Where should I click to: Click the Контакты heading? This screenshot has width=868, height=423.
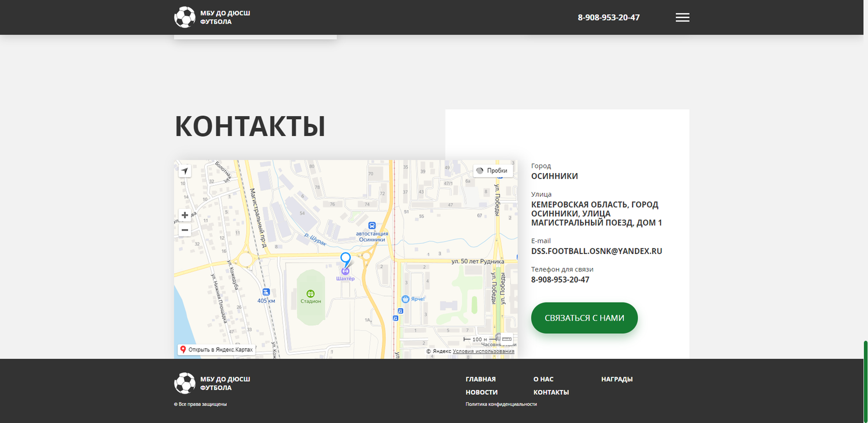click(250, 126)
